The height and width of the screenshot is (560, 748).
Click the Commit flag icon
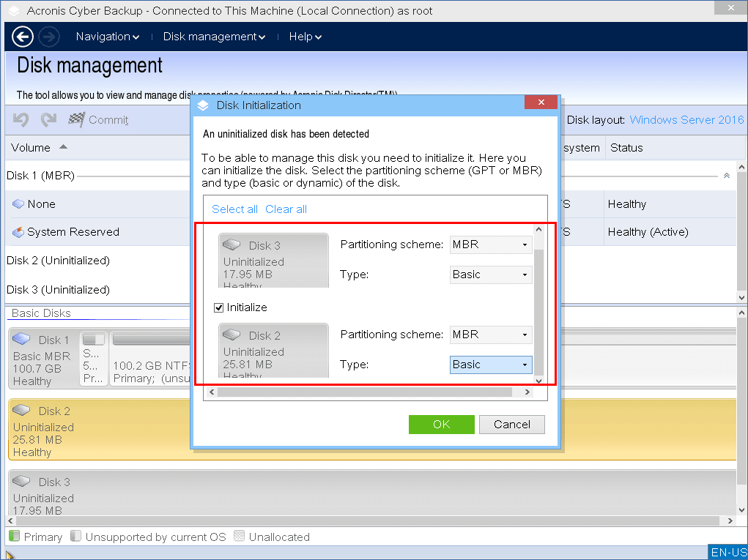tap(77, 120)
